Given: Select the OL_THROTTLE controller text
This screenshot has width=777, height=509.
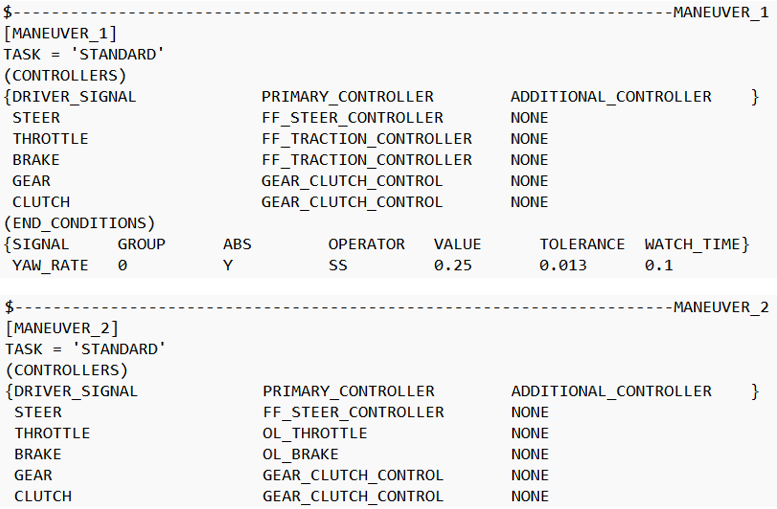Looking at the screenshot, I should click(315, 433).
